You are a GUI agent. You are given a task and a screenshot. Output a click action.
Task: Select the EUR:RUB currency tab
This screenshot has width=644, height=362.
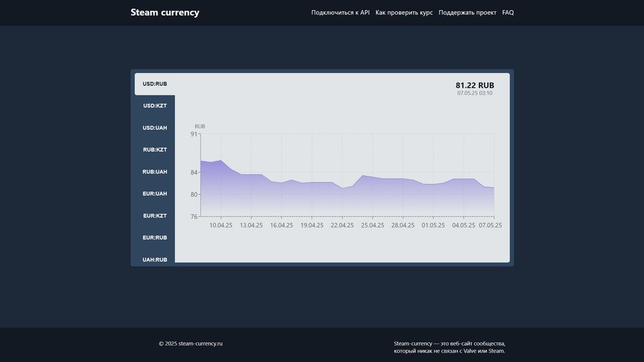[x=155, y=238]
